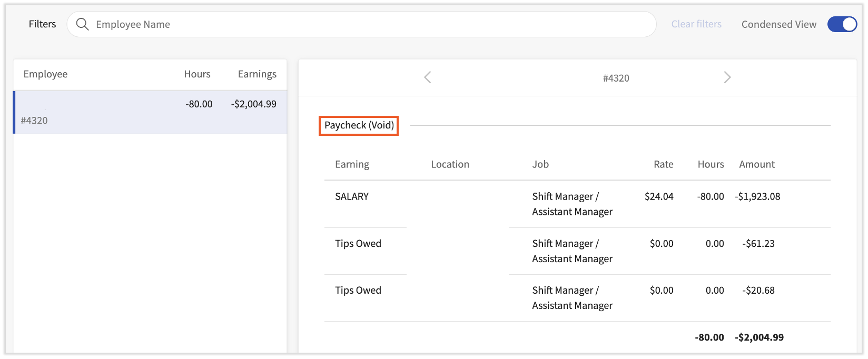Click the search magnifier icon

pos(82,24)
